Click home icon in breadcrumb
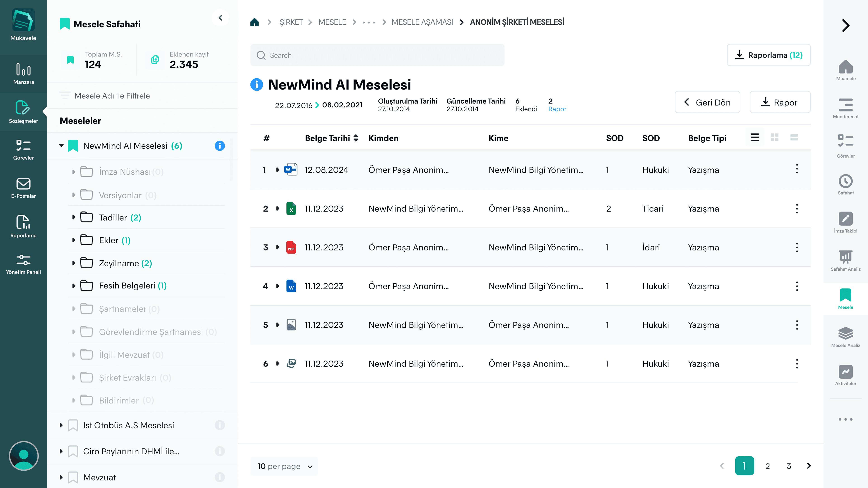868x488 pixels. coord(254,22)
